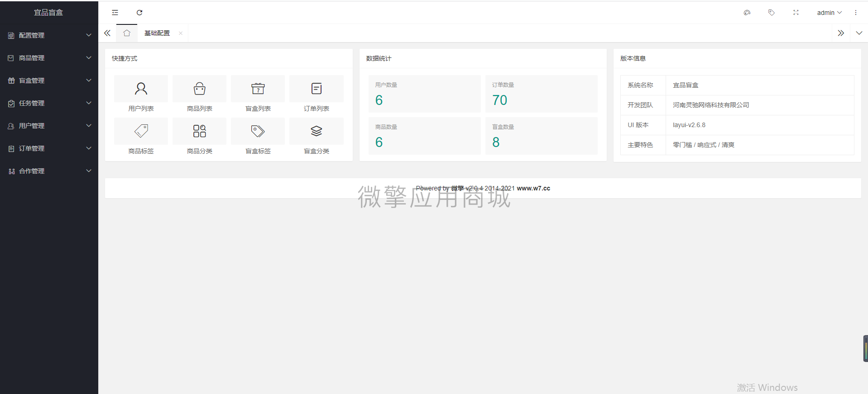Click the 订单管理 chevron arrow

pyautogui.click(x=89, y=148)
